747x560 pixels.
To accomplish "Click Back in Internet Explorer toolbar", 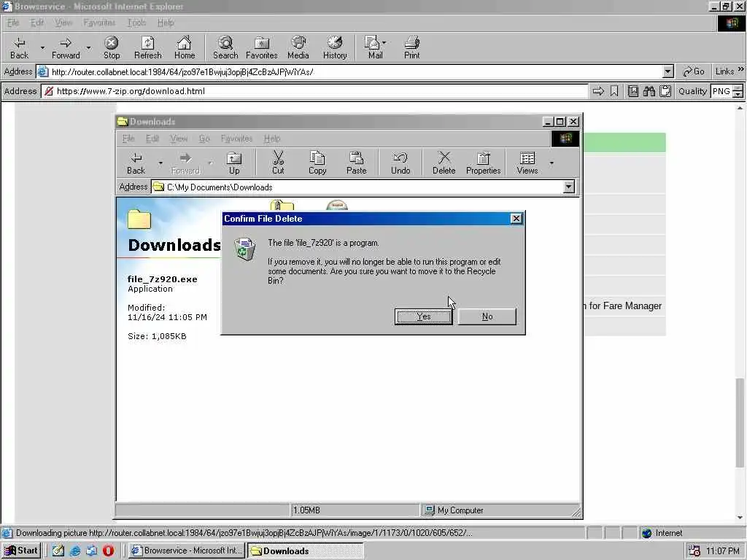I will 20,47.
